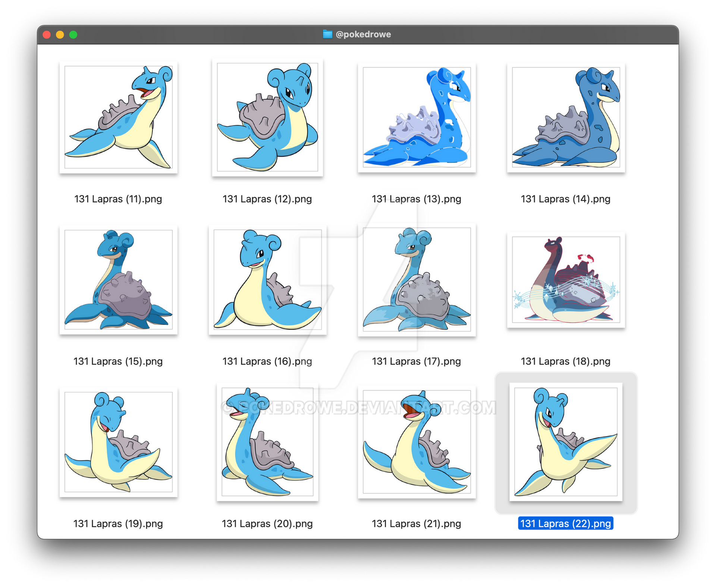This screenshot has width=716, height=588.
Task: Click the filename 131 Lapras (18).png
Action: 566,361
